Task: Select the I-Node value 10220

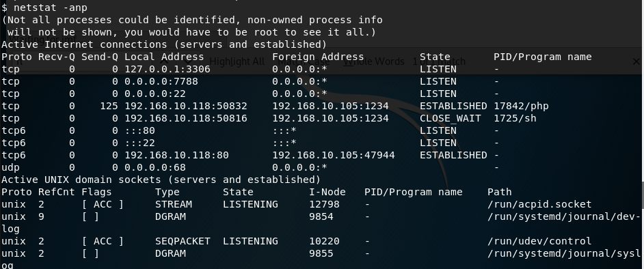Action: [325, 241]
